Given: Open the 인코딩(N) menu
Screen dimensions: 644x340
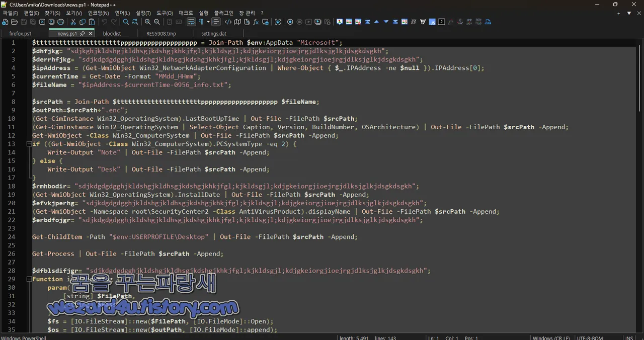Looking at the screenshot, I should (98, 13).
